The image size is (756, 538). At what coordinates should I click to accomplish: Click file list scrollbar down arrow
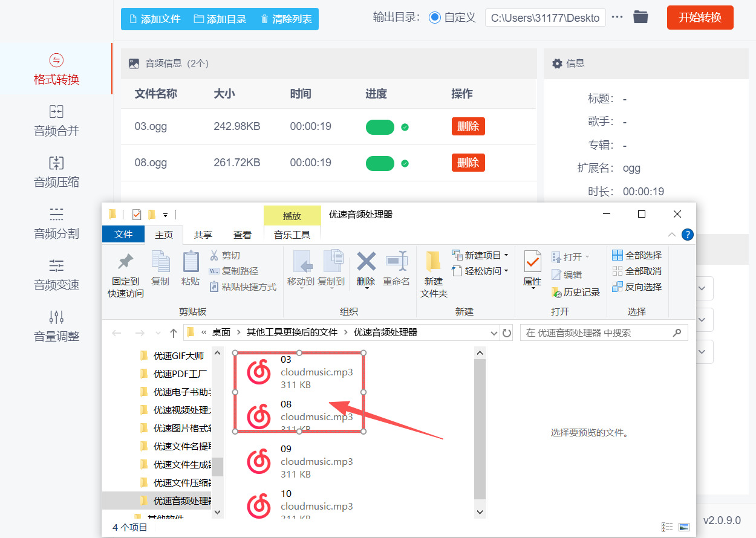point(480,512)
